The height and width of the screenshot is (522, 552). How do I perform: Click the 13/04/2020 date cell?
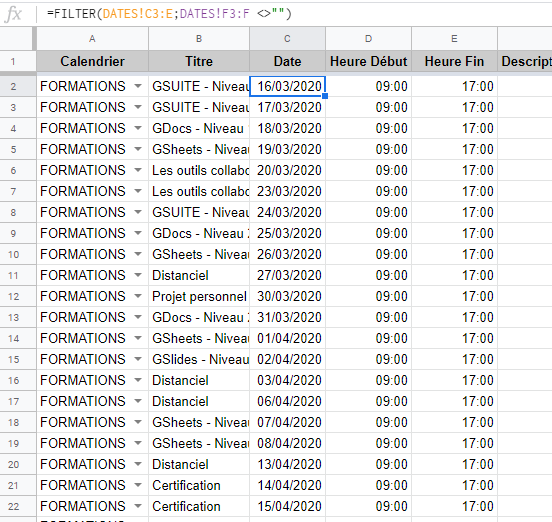pos(287,464)
